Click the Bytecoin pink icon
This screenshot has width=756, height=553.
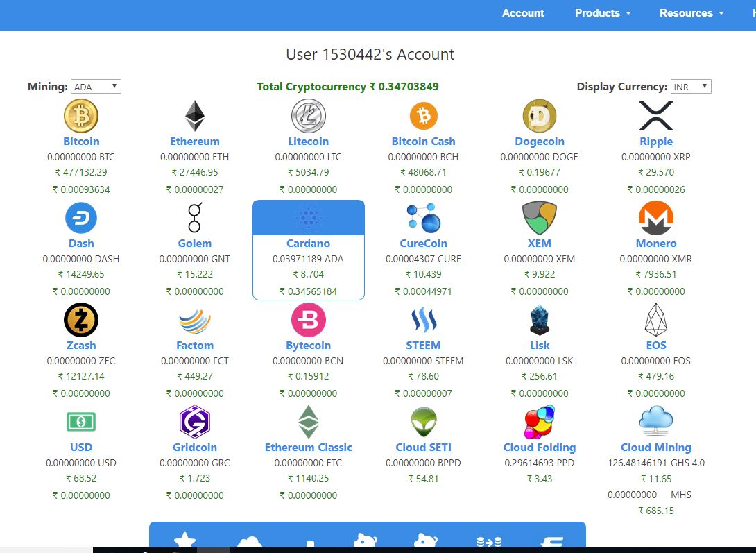[x=309, y=320]
